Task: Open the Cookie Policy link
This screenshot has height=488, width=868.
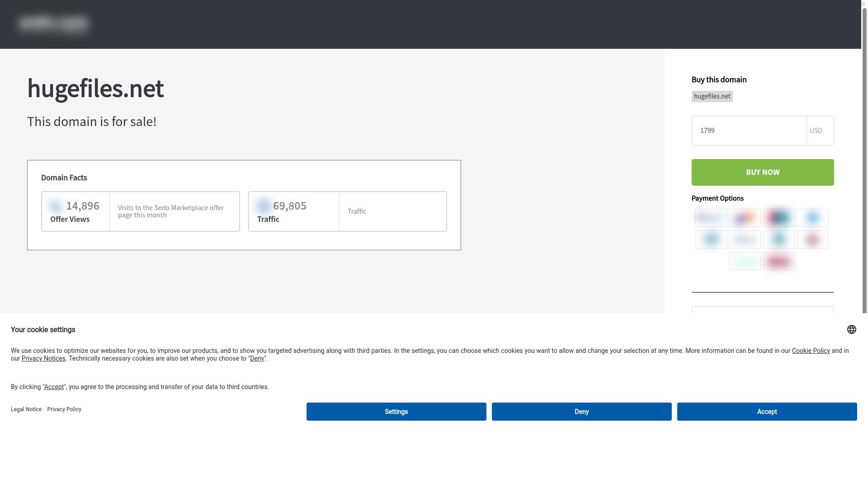Action: [810, 350]
